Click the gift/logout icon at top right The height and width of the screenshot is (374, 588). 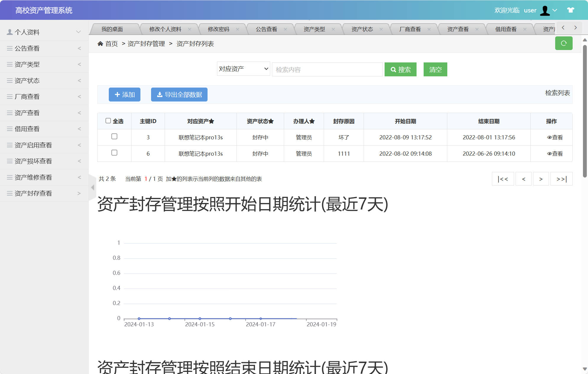570,10
